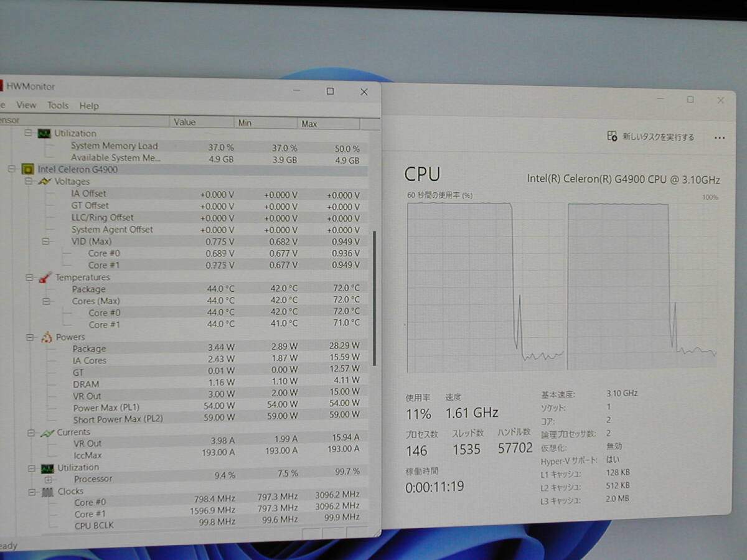The height and width of the screenshot is (560, 747).
Task: Select the DRAM power row
Action: pos(184,384)
